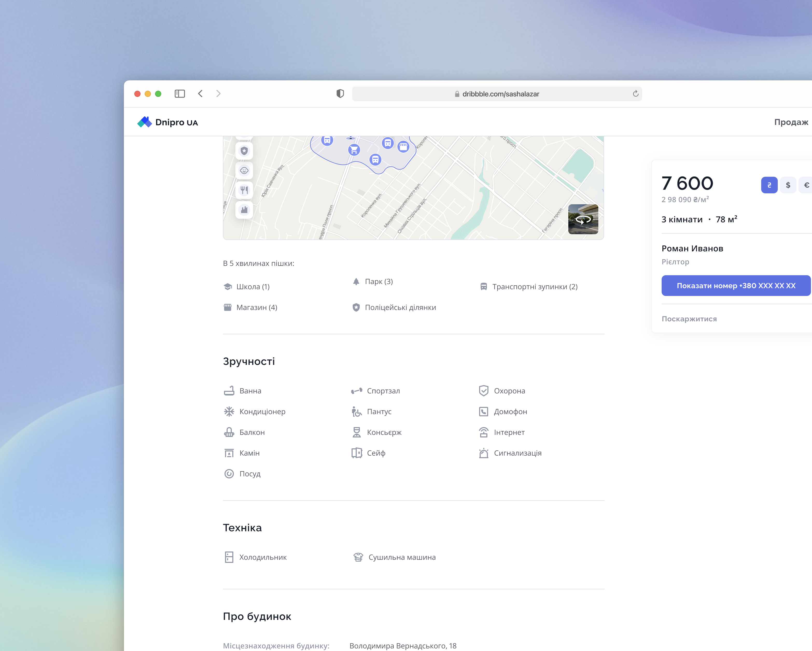Open the street view thumbnail on map

point(583,219)
